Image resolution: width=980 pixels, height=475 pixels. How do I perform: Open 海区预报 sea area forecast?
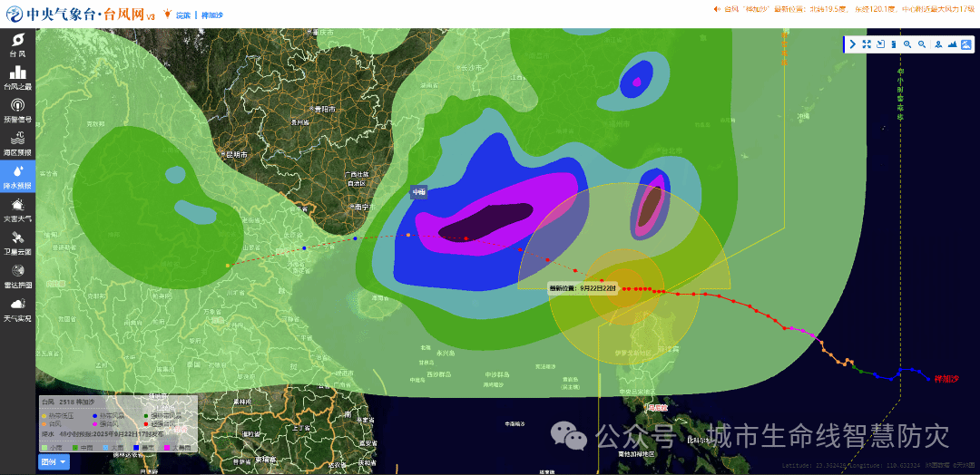(17, 143)
